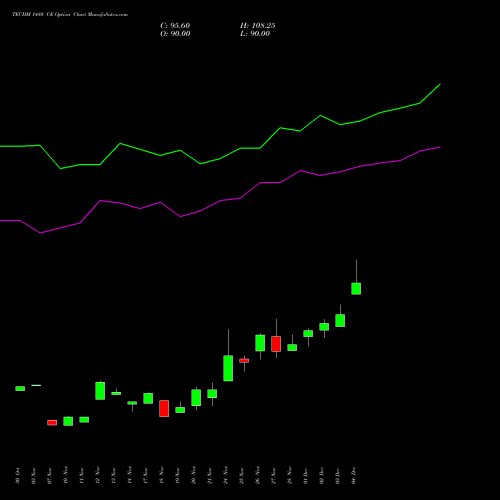The image size is (500, 500).
Task: Select the close value 'C: 95.60'
Action: tap(175, 26)
